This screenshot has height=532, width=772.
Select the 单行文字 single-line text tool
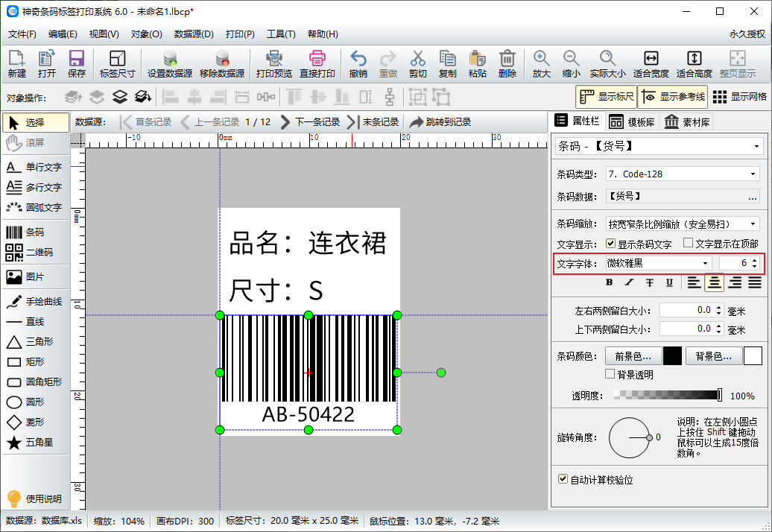coord(36,168)
